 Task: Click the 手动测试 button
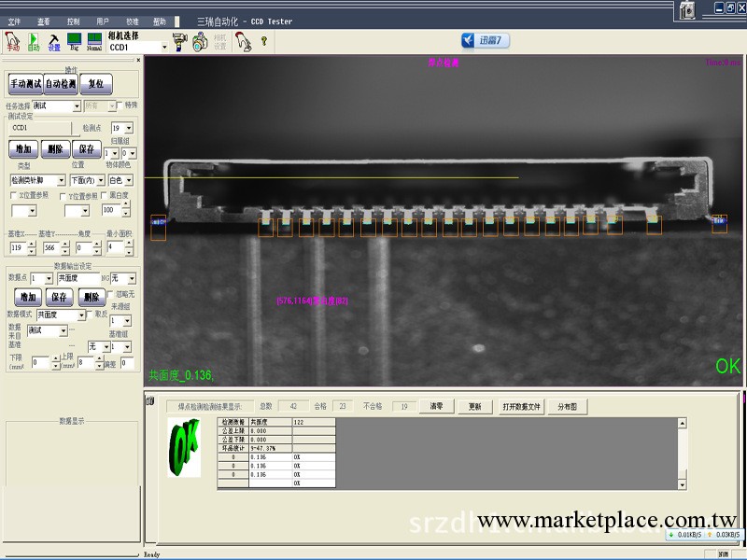[x=26, y=84]
